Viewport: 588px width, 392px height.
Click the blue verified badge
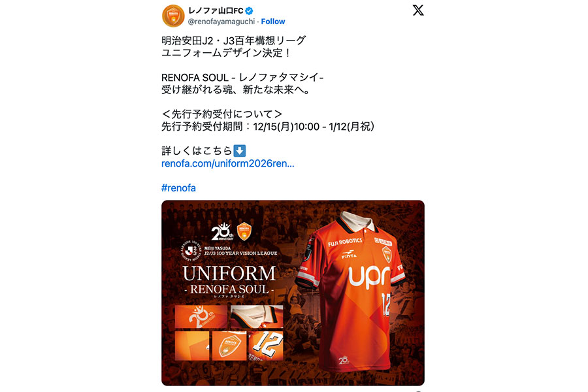(x=249, y=11)
